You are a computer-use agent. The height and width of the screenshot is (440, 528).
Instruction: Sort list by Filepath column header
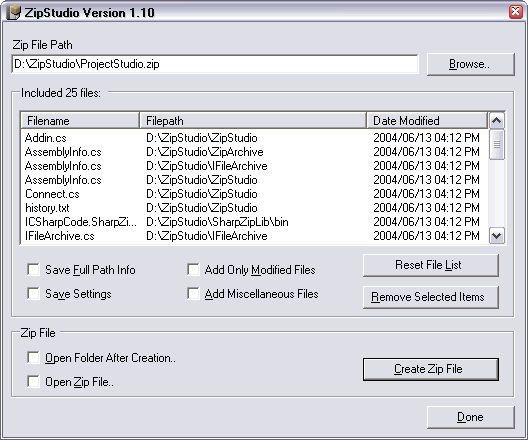pyautogui.click(x=253, y=121)
